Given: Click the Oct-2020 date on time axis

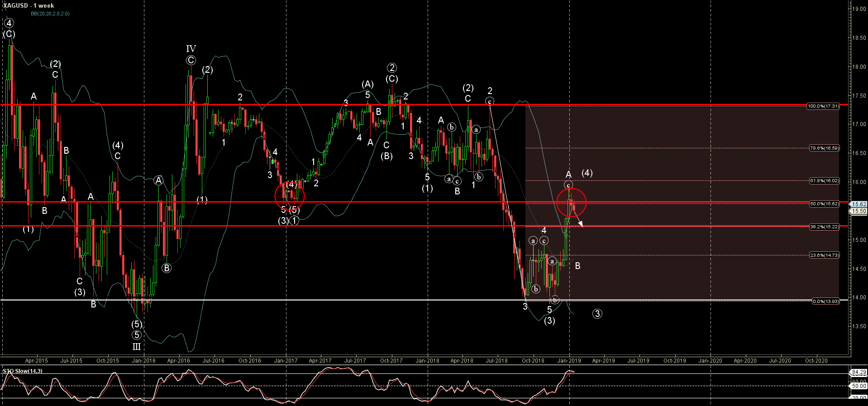Looking at the screenshot, I should point(816,361).
